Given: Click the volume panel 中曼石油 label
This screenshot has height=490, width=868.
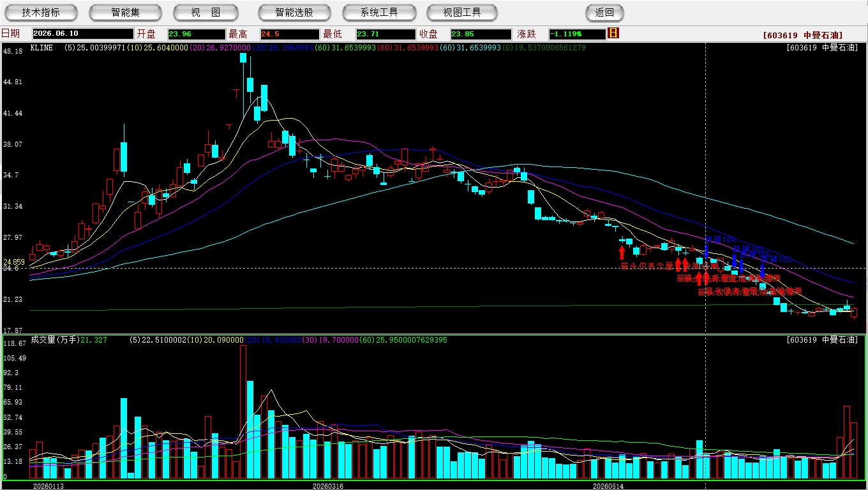Looking at the screenshot, I should coord(823,340).
